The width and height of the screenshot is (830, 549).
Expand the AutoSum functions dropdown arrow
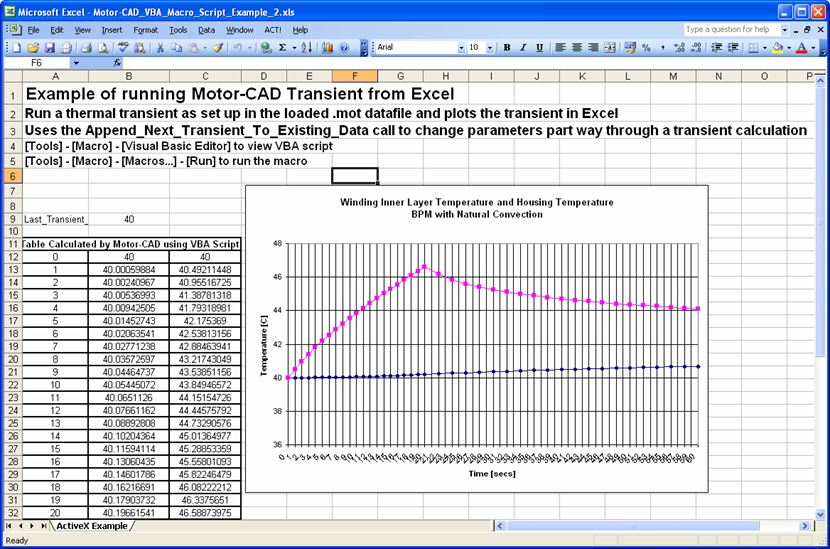click(294, 48)
